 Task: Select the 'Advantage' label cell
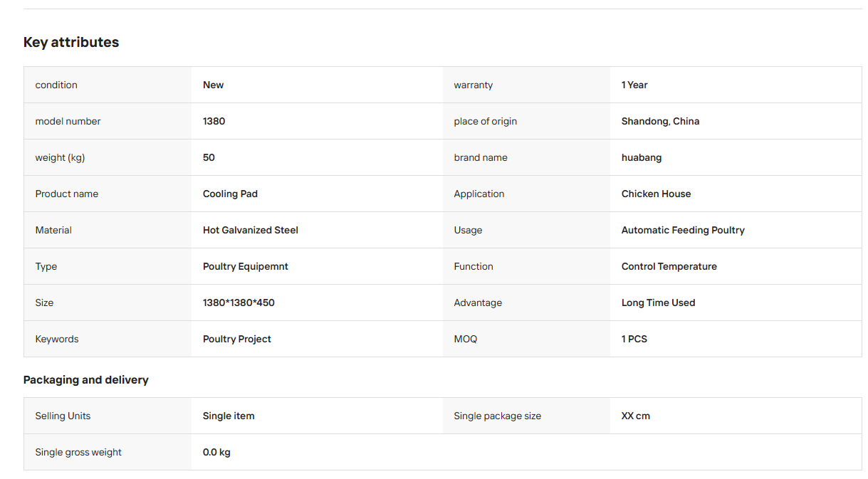(527, 302)
